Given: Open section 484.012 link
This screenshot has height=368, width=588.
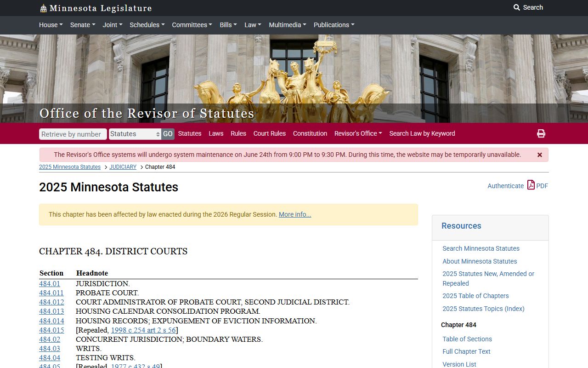Looking at the screenshot, I should pos(51,302).
